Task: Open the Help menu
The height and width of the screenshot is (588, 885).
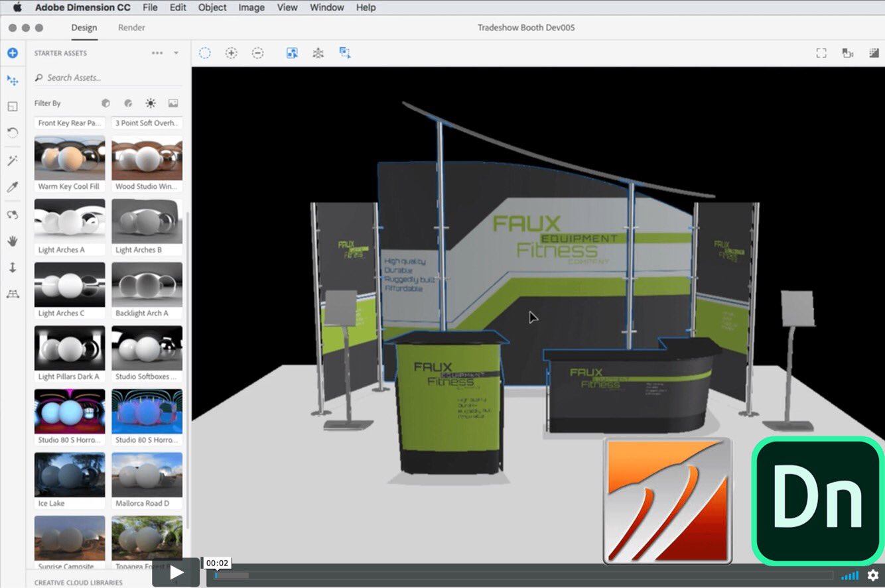Action: pos(366,7)
